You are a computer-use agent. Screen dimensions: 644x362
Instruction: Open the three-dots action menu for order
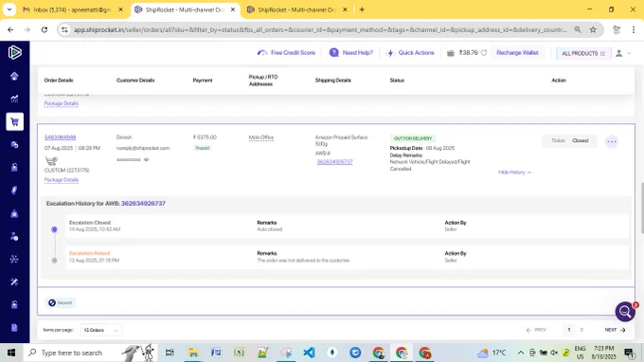612,141
